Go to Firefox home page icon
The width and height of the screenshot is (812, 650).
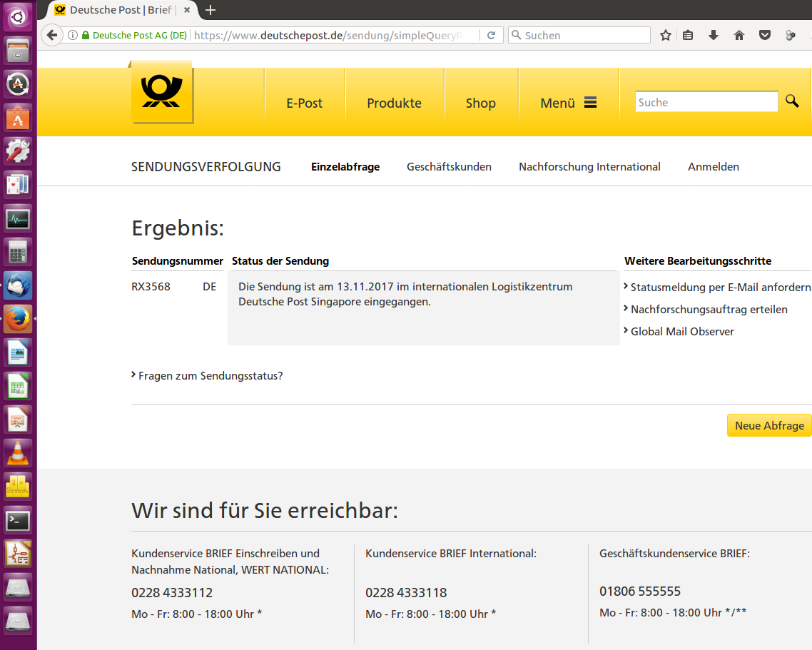click(739, 35)
